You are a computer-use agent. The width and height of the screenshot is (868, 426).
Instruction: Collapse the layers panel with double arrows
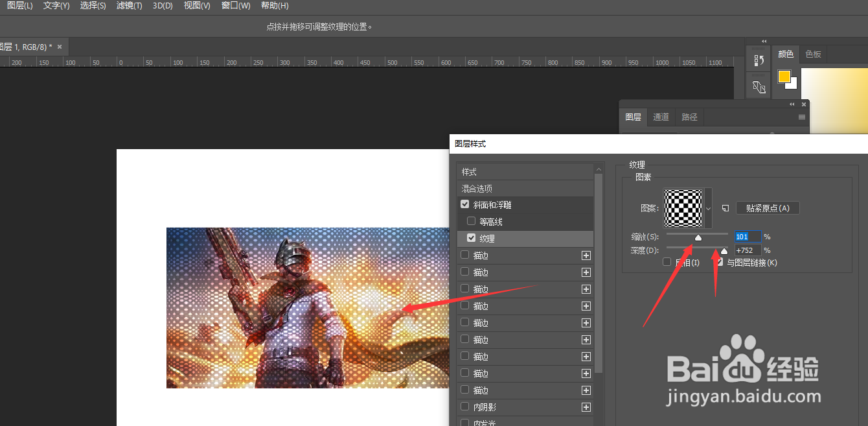click(792, 104)
